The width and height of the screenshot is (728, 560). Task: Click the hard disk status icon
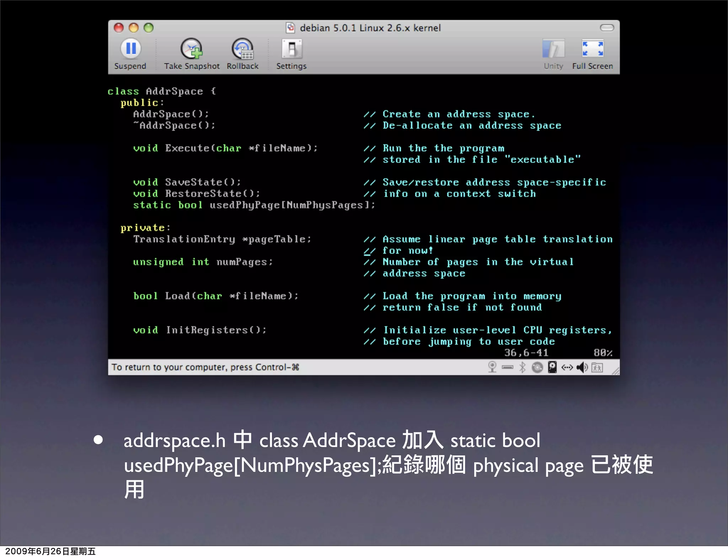552,367
